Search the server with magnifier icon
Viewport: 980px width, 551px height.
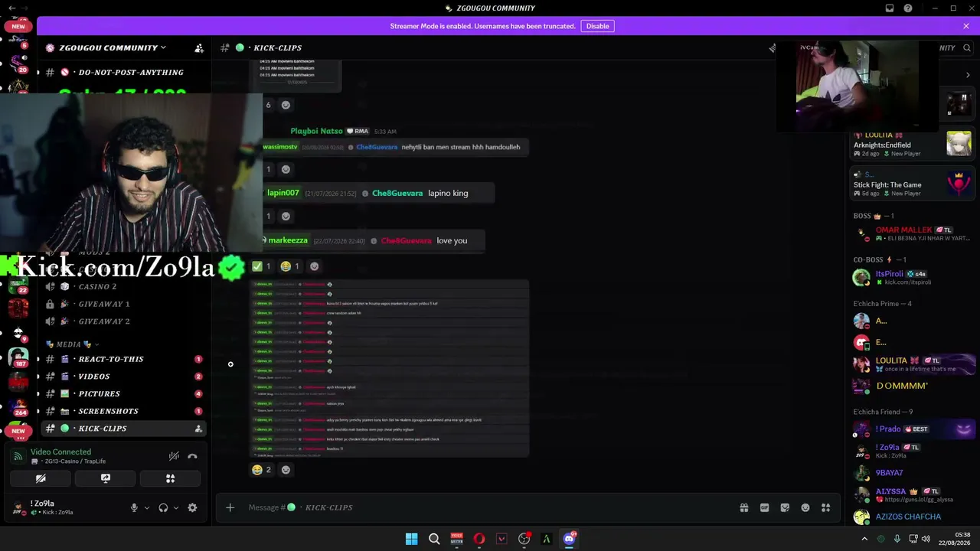tap(967, 47)
